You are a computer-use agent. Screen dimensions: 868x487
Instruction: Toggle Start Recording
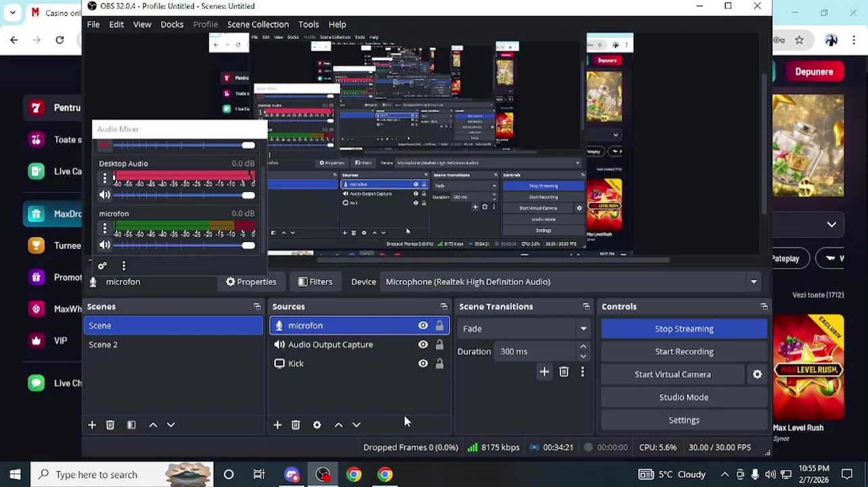(684, 351)
